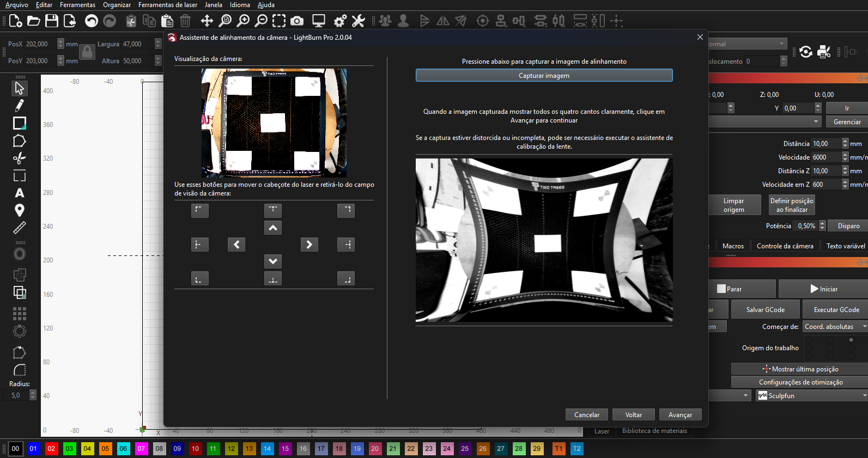868x458 pixels.
Task: Open the Ferramentas de laser menu
Action: [x=168, y=5]
